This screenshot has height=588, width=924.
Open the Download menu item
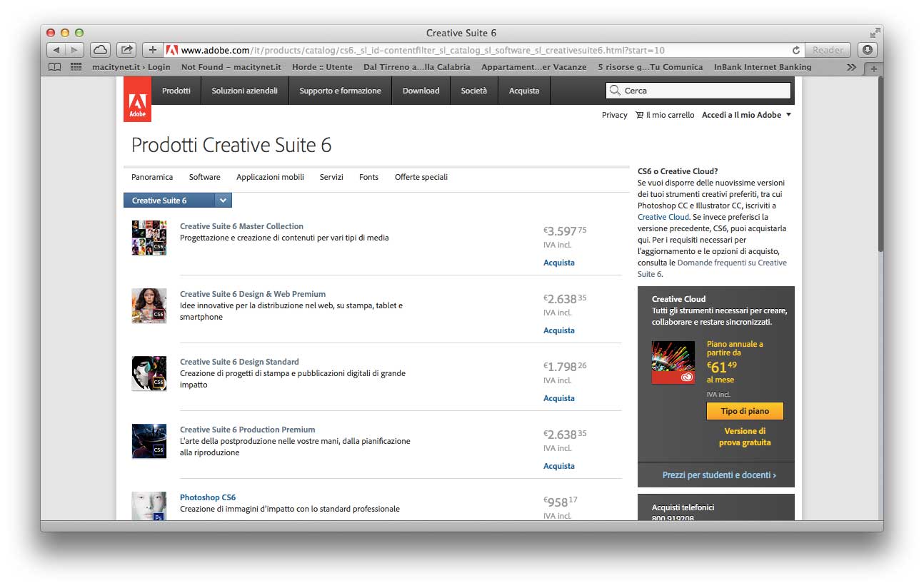421,91
